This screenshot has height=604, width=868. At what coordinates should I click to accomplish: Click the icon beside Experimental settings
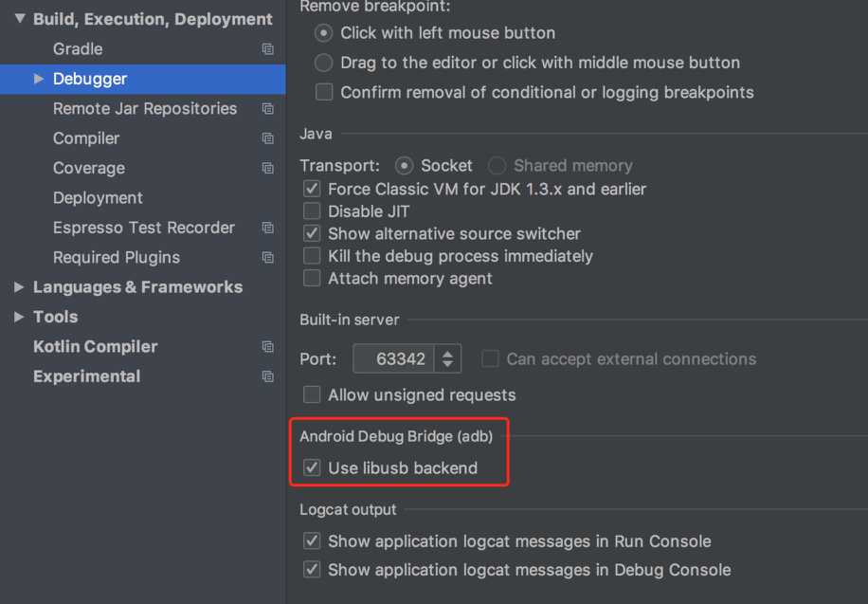click(x=267, y=376)
